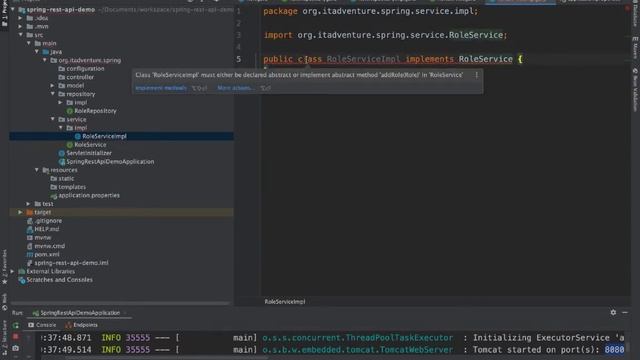This screenshot has width=640, height=360.
Task: Click the HELP.md file icon
Action: pyautogui.click(x=29, y=229)
